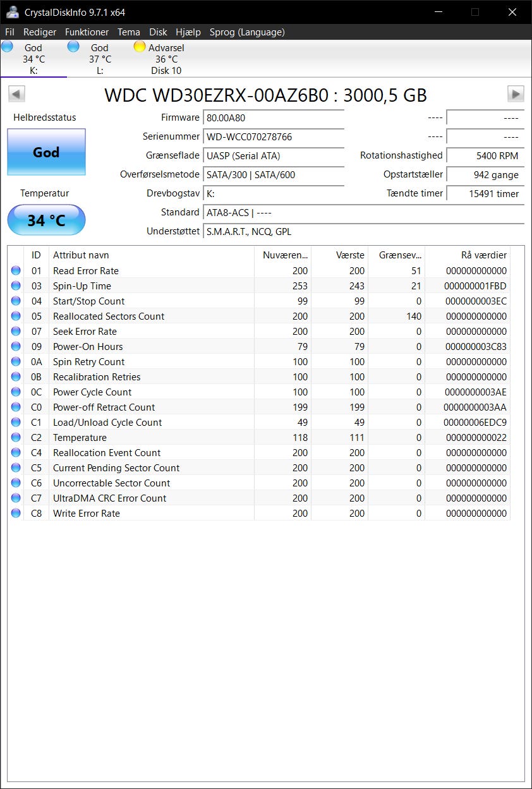Click status orb of UltraDMA CRC Error Count

[x=16, y=498]
